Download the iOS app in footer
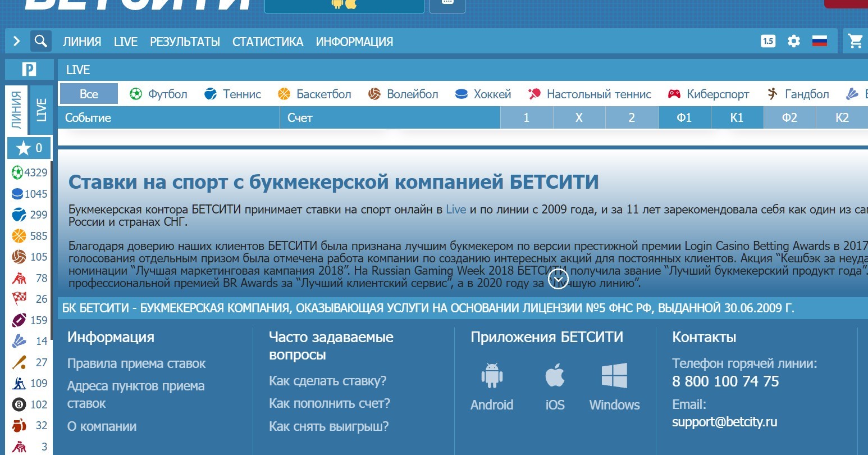868x455 pixels. (x=555, y=388)
